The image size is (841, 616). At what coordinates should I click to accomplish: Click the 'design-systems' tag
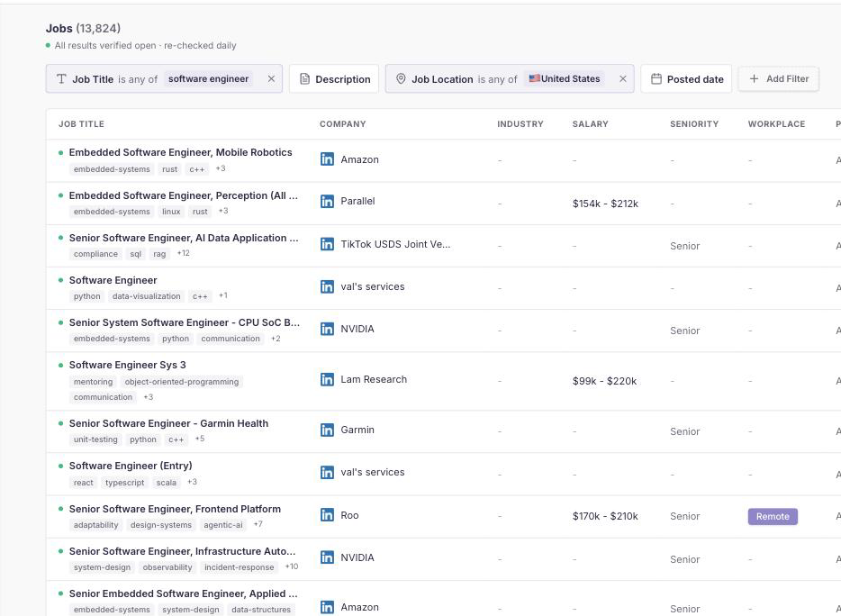(x=161, y=525)
